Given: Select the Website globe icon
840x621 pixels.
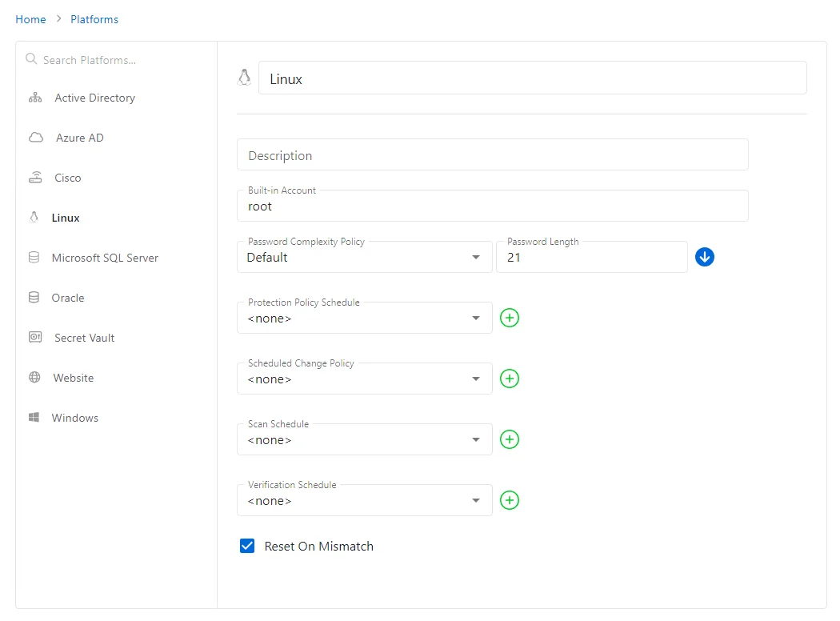Looking at the screenshot, I should point(35,378).
